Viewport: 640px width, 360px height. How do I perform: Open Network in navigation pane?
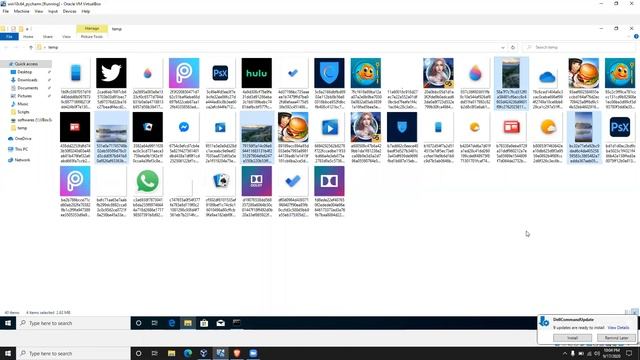22,160
